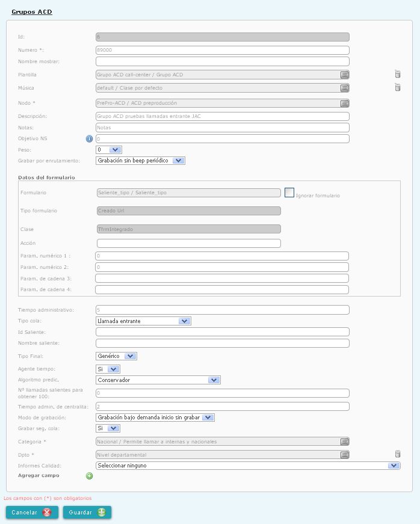Open the Peso dropdown
This screenshot has height=524, width=420.
[x=108, y=150]
